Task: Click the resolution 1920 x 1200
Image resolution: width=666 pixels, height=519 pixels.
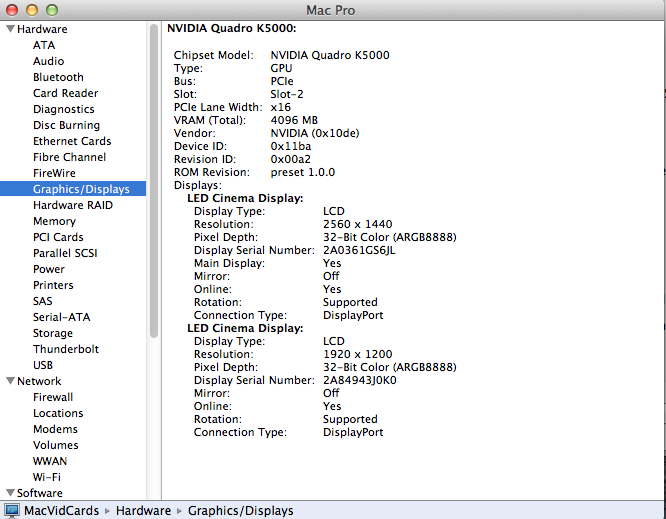Action: pyautogui.click(x=358, y=354)
